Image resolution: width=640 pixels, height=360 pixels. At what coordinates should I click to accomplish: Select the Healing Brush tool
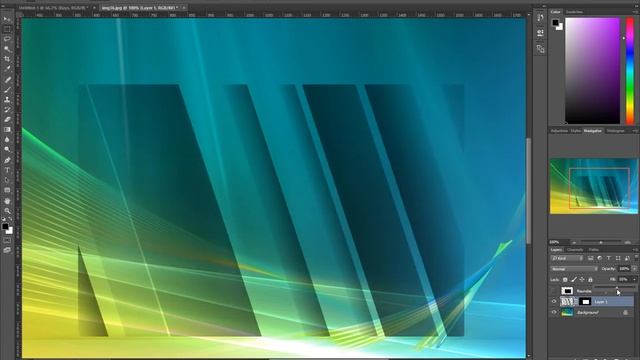[7, 80]
